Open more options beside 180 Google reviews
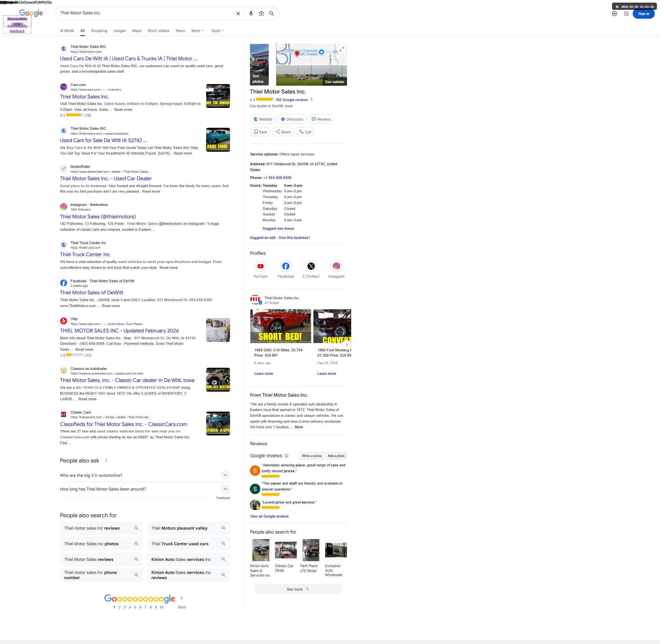The width and height of the screenshot is (664, 644). 312,99
